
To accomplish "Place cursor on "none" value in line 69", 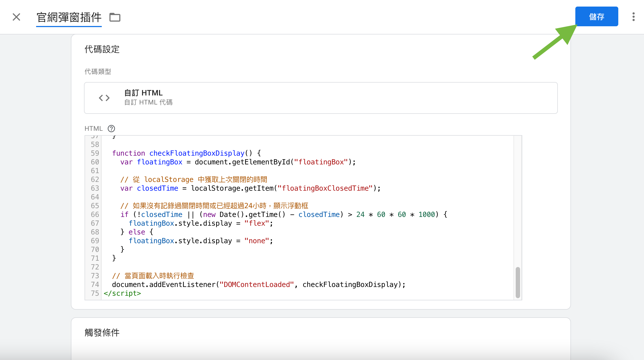I will [x=257, y=241].
